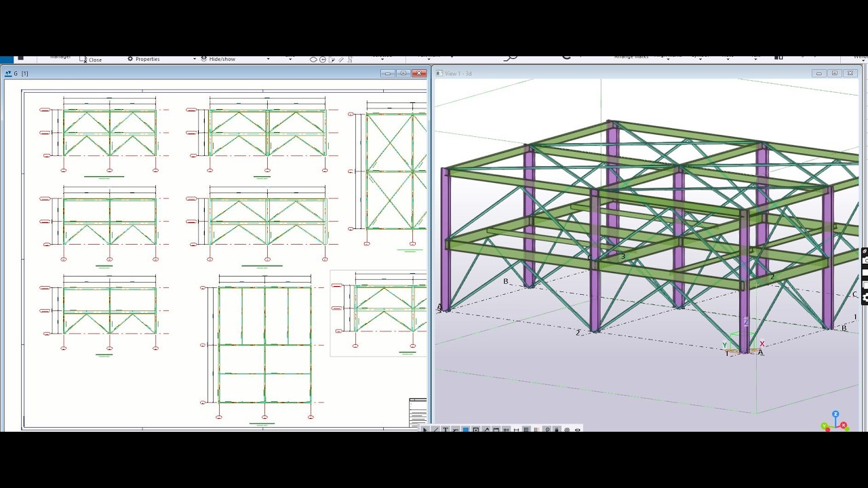The image size is (868, 488).
Task: Click the Close label in the ribbon
Action: click(95, 60)
